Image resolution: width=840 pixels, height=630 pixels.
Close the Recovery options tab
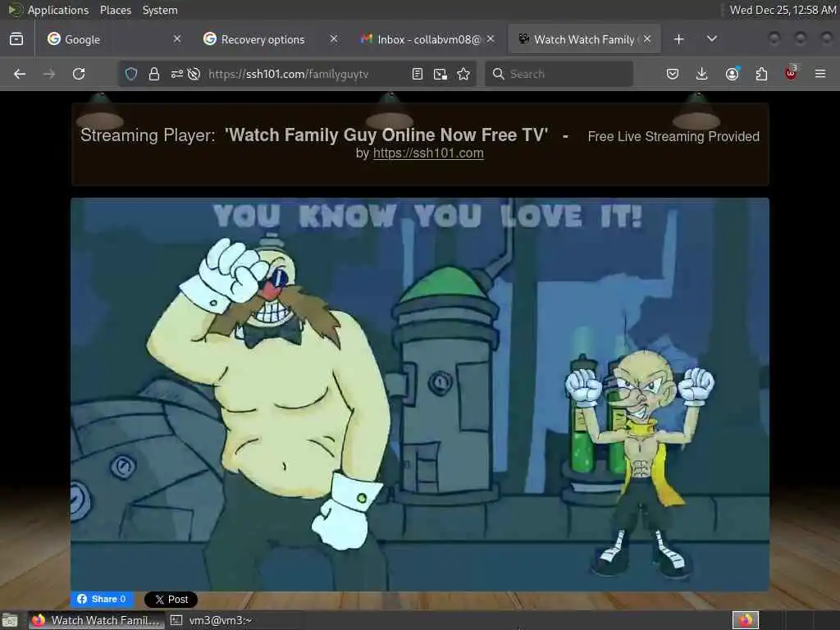click(334, 39)
